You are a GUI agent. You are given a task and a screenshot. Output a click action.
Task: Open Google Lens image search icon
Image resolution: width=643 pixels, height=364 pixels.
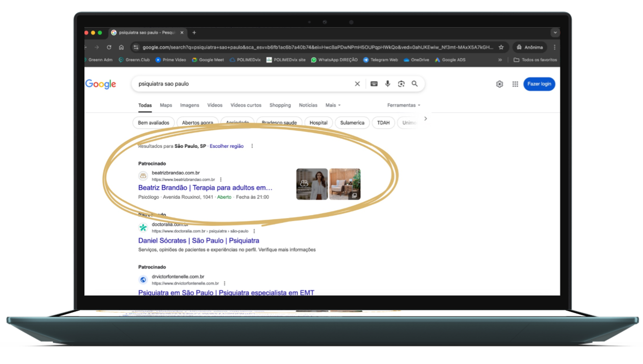point(401,84)
